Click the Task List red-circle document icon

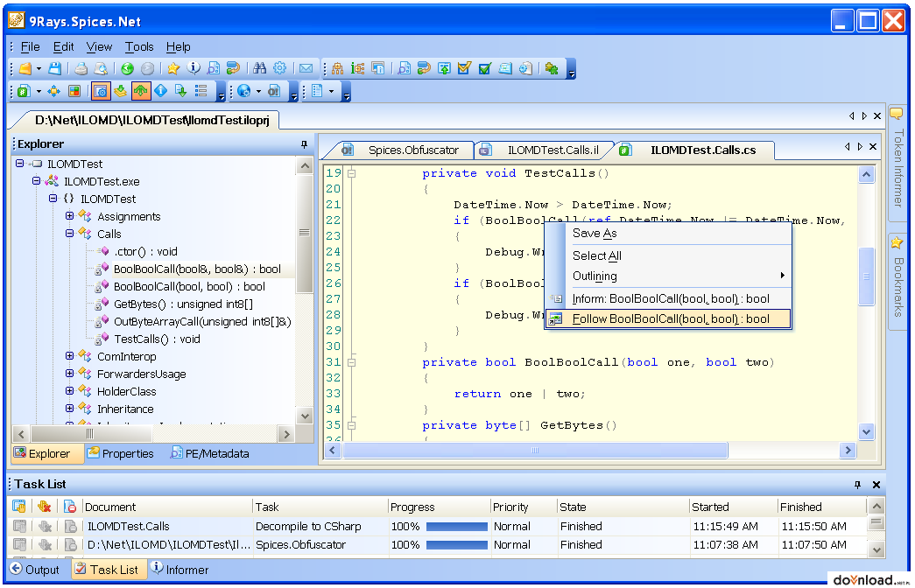[x=70, y=507]
